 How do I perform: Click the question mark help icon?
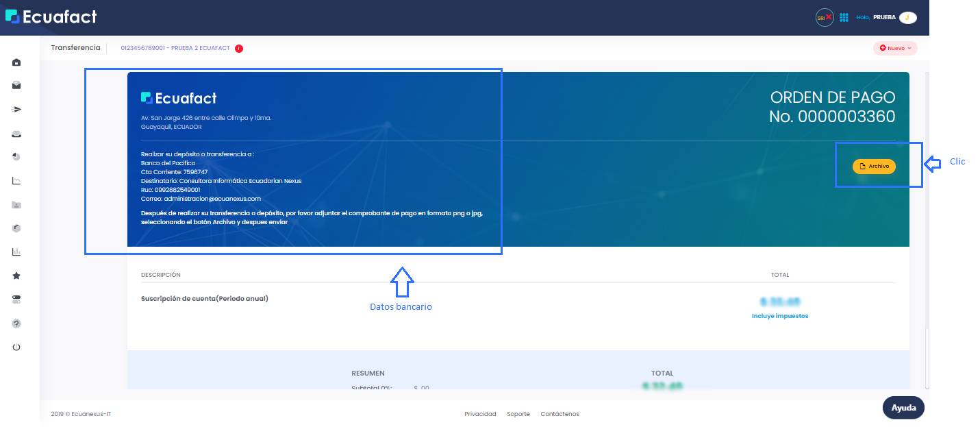(x=16, y=323)
